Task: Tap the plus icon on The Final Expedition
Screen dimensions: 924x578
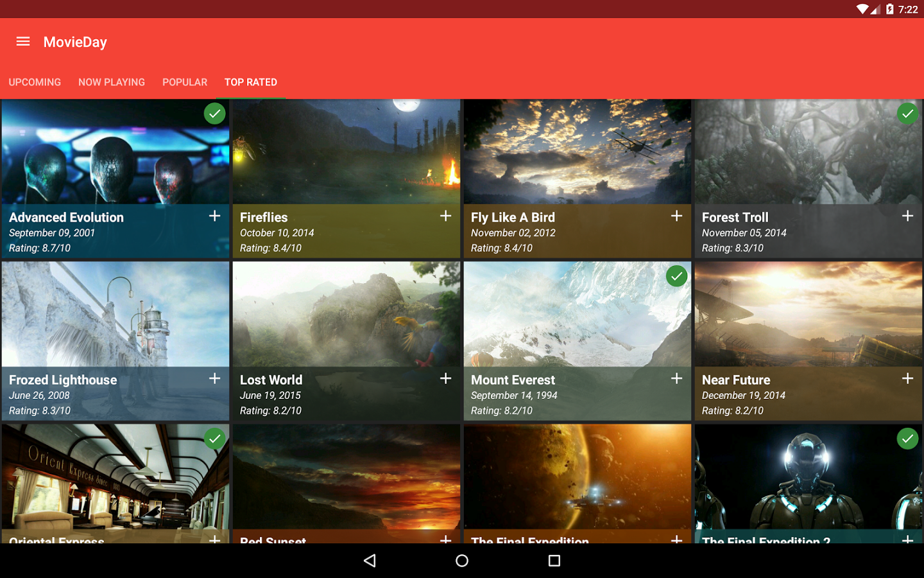Action: click(x=677, y=539)
